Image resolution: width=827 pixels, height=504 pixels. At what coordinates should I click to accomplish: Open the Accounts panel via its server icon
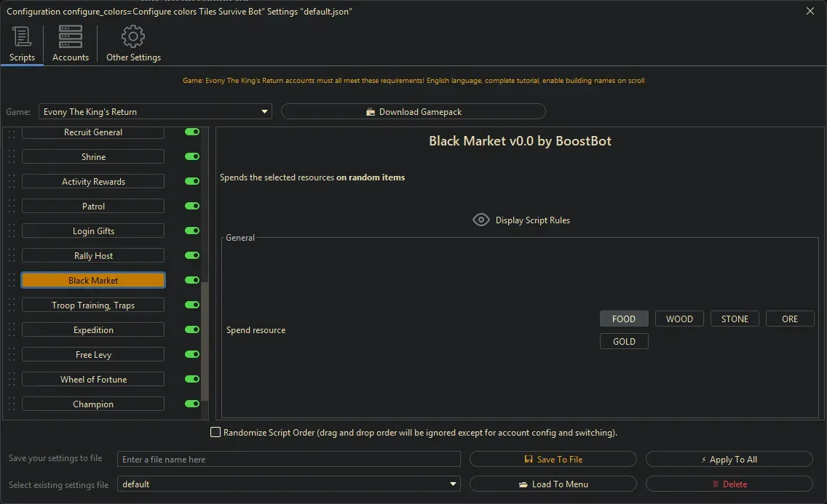point(70,35)
